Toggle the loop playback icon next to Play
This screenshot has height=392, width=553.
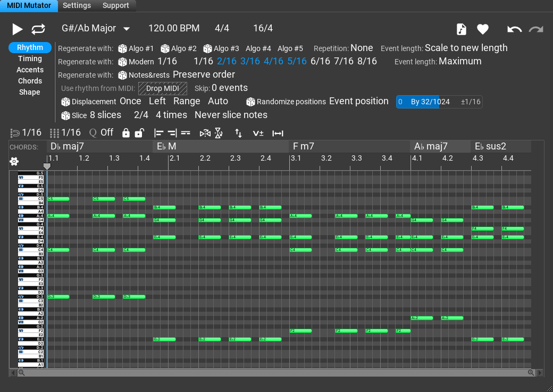click(38, 29)
